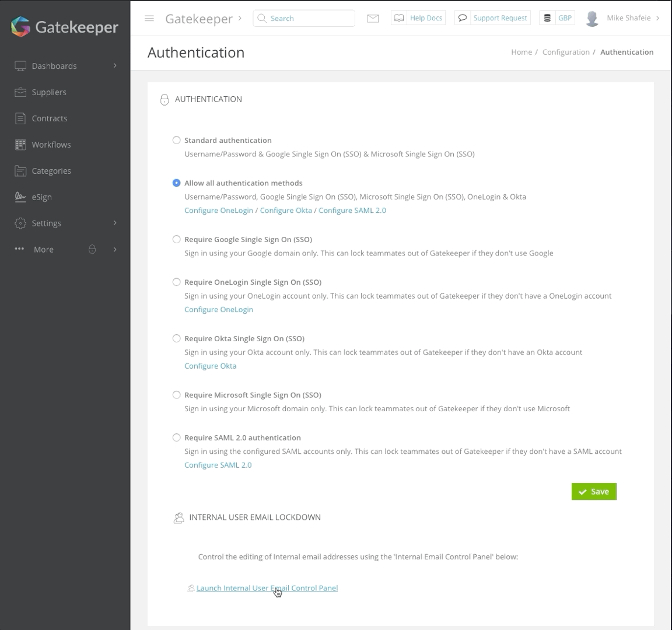The width and height of the screenshot is (672, 630).
Task: Save the authentication settings
Action: (x=594, y=492)
